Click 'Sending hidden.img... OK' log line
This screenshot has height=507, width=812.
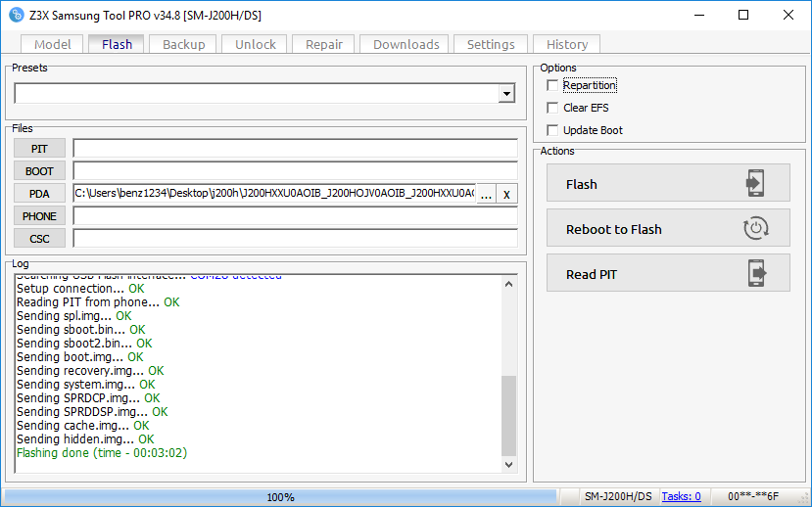tap(85, 439)
